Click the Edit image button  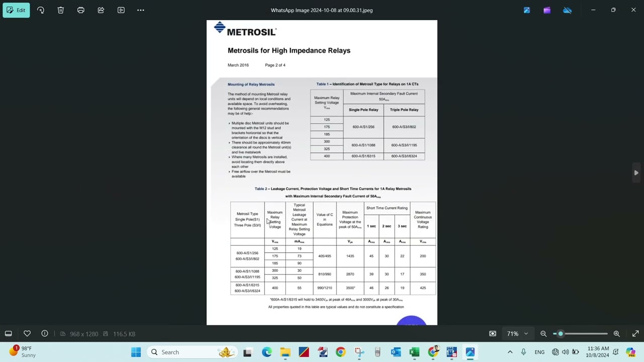pos(16,10)
